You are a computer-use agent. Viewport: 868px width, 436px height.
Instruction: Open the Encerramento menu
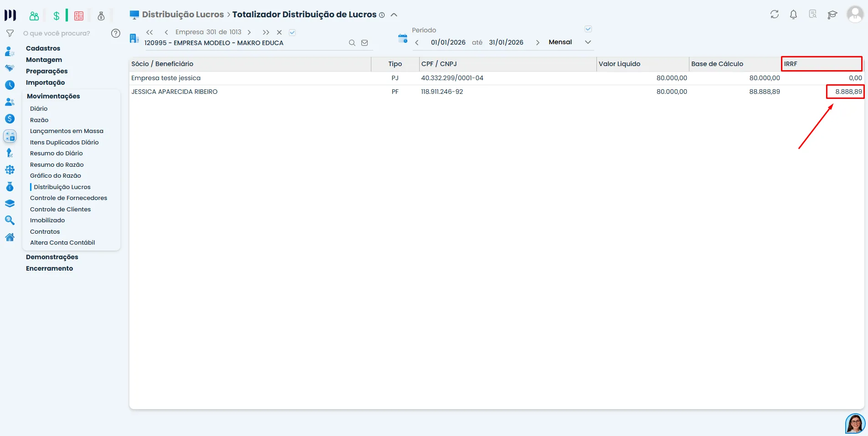click(x=49, y=268)
